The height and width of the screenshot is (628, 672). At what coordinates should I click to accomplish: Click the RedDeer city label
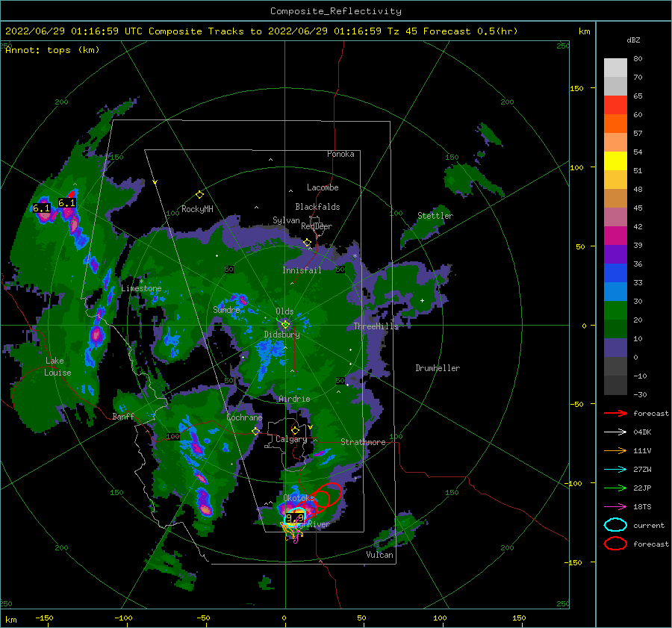(x=317, y=226)
